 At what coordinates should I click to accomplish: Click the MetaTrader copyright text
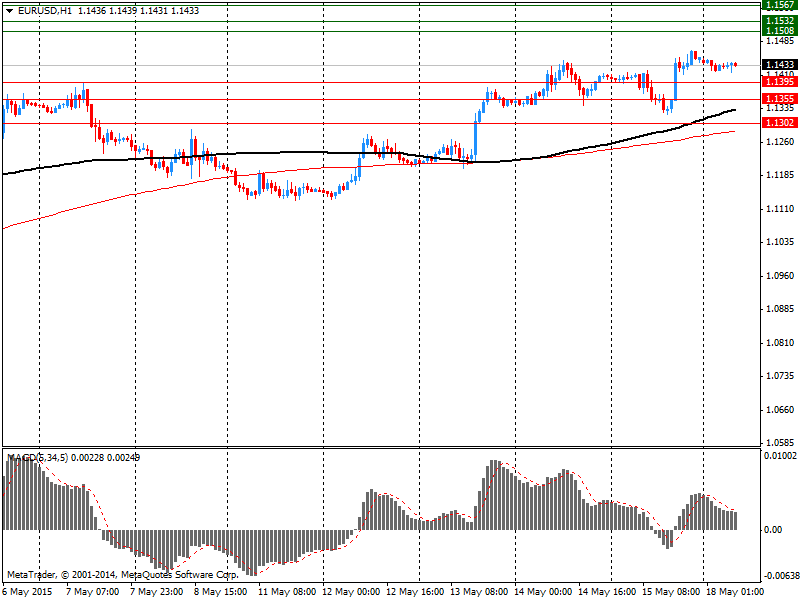[123, 575]
